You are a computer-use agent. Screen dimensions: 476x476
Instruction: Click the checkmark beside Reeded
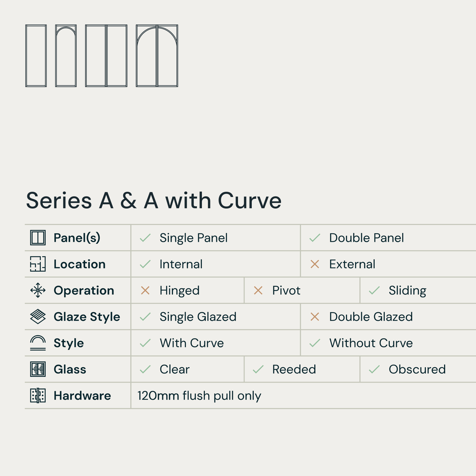tap(258, 369)
